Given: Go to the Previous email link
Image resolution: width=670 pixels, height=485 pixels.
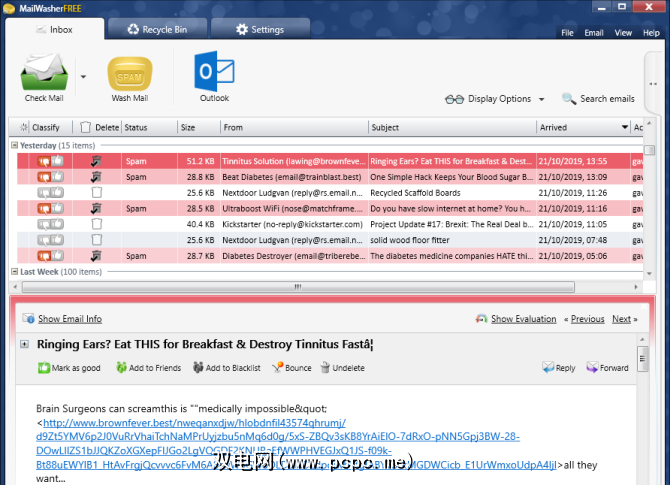Looking at the screenshot, I should click(x=588, y=319).
